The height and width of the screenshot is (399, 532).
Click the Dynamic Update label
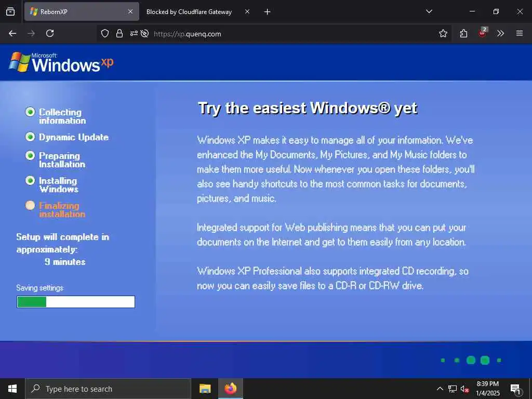click(x=74, y=137)
